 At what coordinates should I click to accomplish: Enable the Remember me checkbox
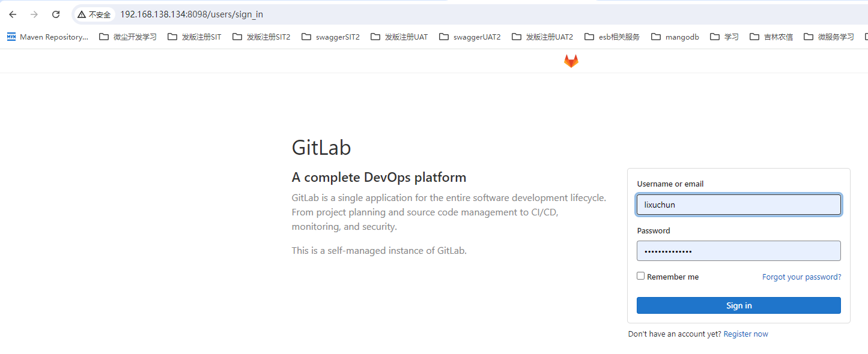tap(641, 276)
